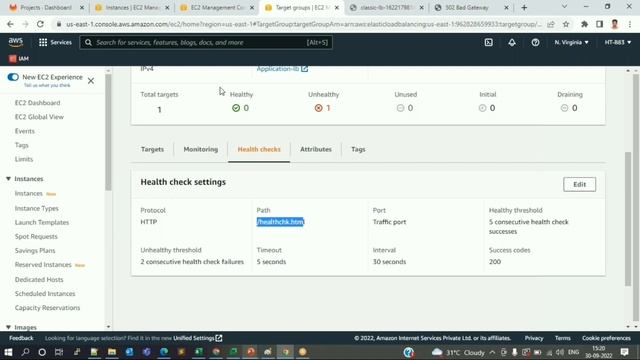The width and height of the screenshot is (640, 360).
Task: Click the Success codes value 200
Action: (495, 262)
